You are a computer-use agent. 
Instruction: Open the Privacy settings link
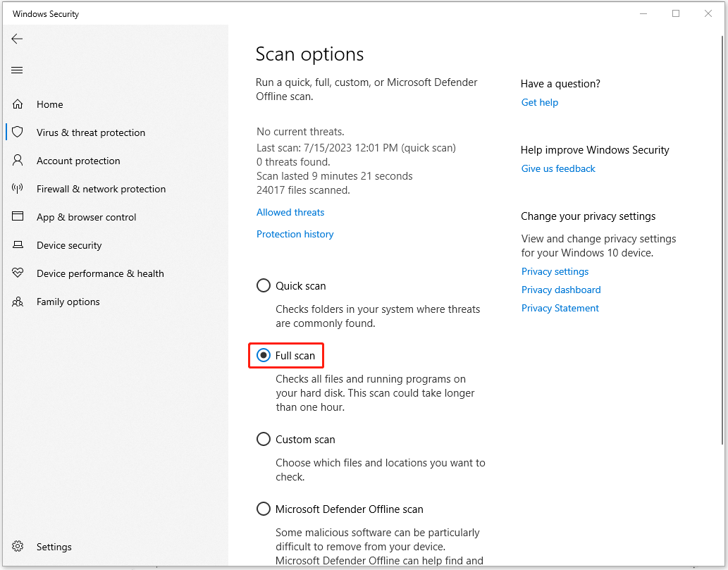(x=555, y=271)
